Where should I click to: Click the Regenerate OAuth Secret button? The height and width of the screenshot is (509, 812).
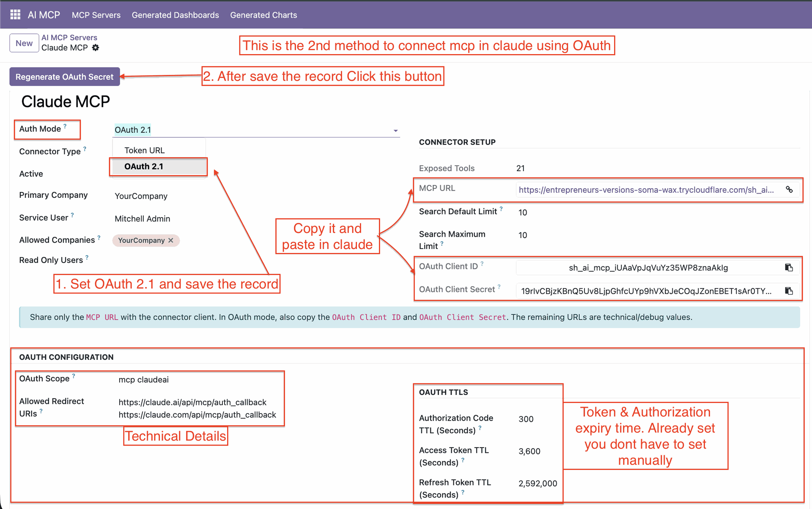pos(64,77)
